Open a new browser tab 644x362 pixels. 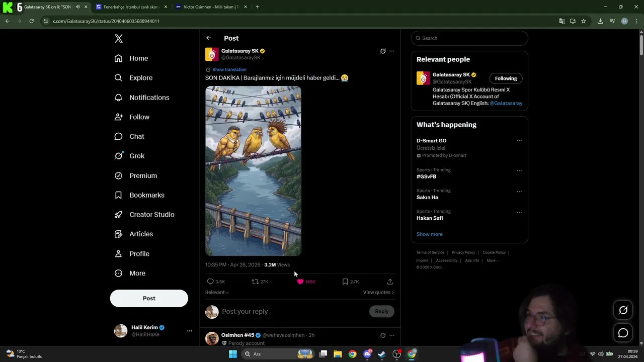coord(258,7)
